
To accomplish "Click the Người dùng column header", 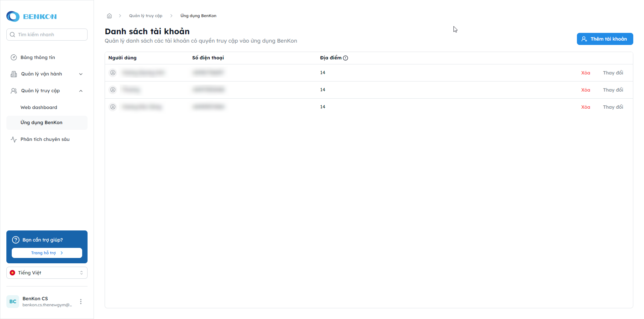I will click(x=122, y=58).
